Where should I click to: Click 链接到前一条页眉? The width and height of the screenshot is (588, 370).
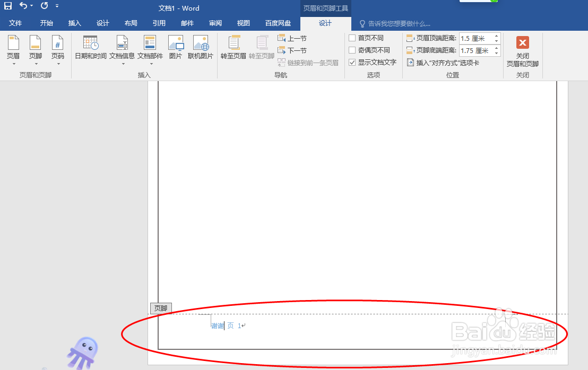click(308, 63)
